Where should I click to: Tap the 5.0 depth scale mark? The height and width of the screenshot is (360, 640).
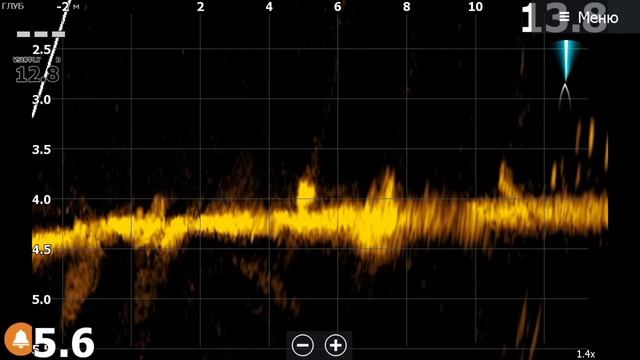tap(41, 300)
